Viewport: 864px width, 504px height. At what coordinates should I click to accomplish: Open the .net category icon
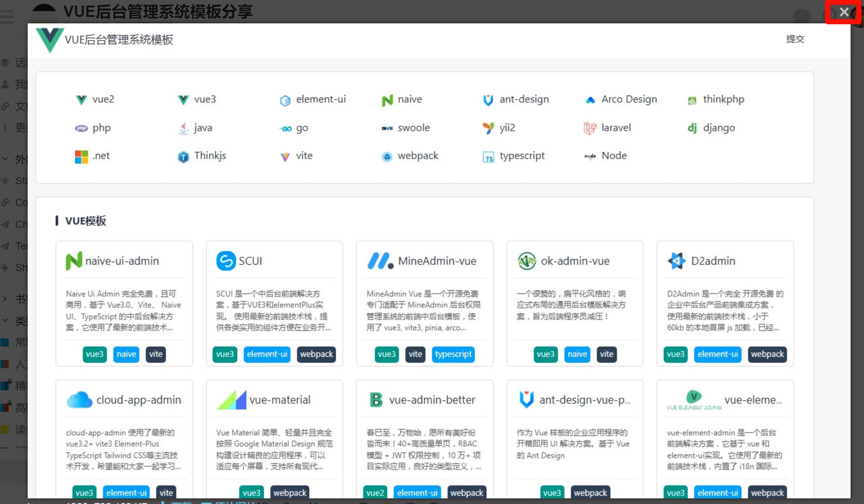[81, 157]
